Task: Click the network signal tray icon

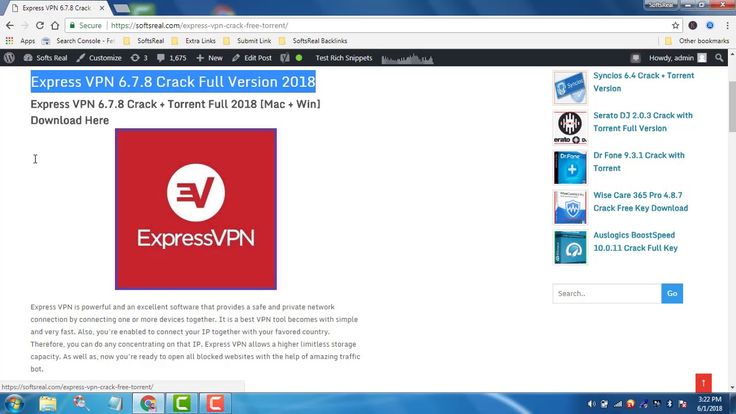Action: [618, 404]
